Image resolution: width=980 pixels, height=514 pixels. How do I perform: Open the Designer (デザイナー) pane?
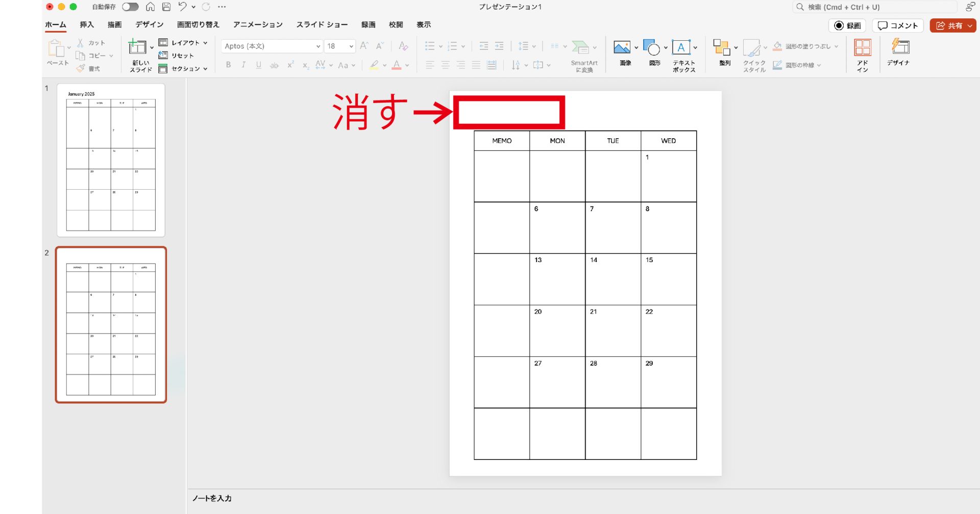[x=900, y=48]
